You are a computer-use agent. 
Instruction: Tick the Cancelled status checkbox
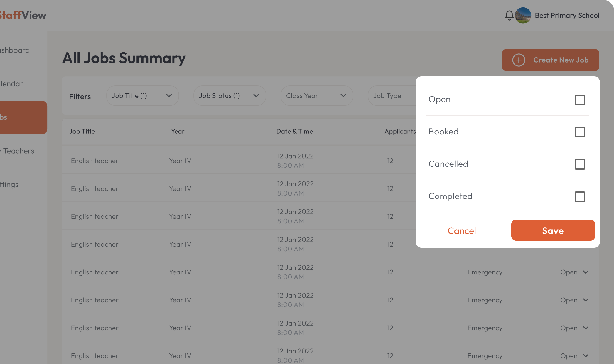point(580,164)
